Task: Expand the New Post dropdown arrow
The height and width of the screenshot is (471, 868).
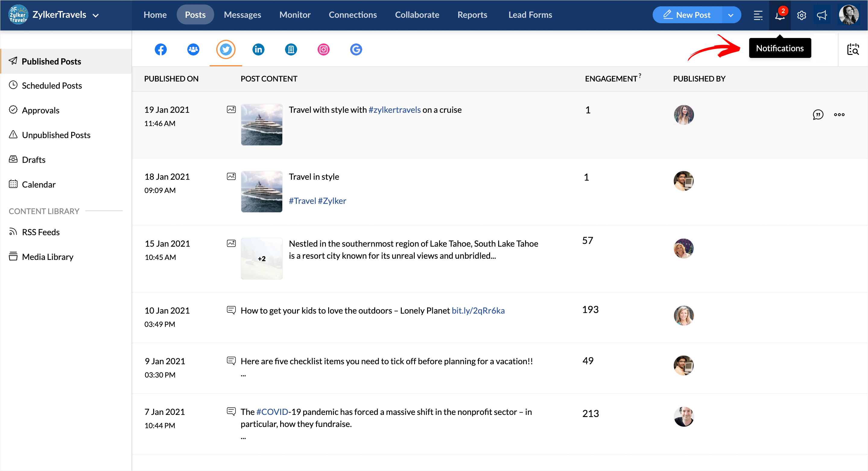Action: coord(730,15)
